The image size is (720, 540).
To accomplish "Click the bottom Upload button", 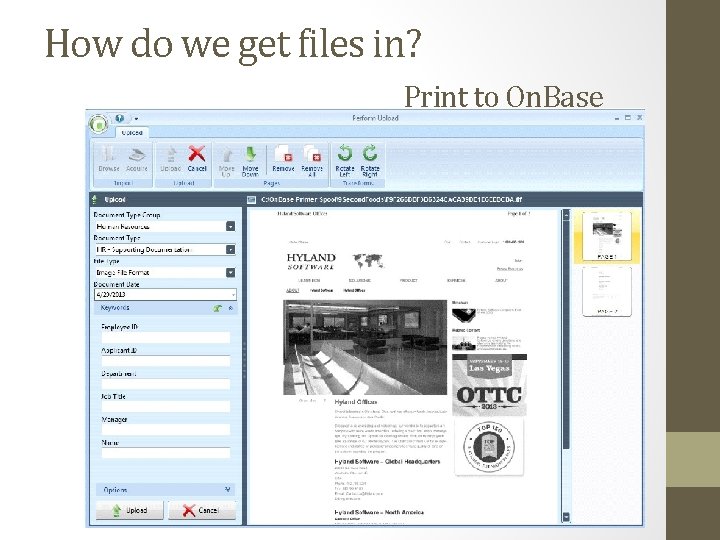I will tap(129, 510).
